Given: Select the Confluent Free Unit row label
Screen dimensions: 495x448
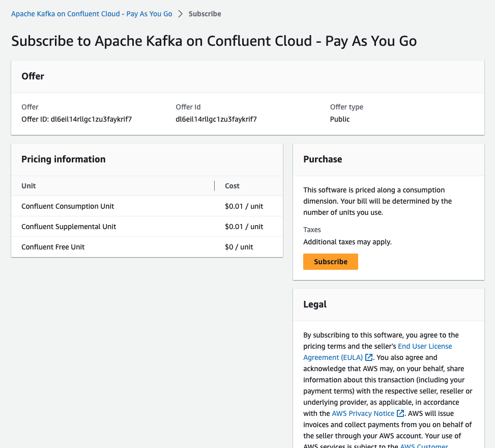Looking at the screenshot, I should click(53, 247).
